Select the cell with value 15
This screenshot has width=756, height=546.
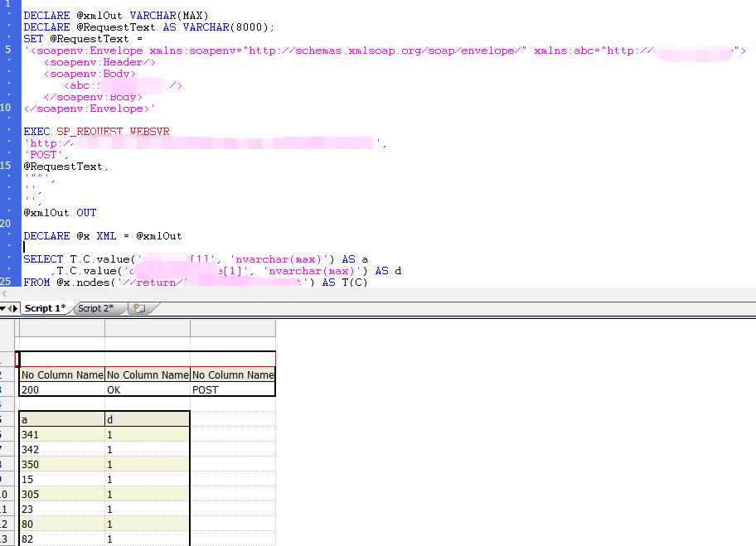[x=62, y=479]
